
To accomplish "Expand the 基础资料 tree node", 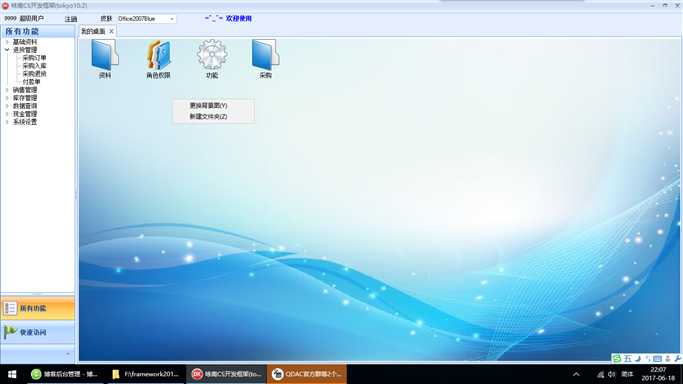I will pos(7,42).
